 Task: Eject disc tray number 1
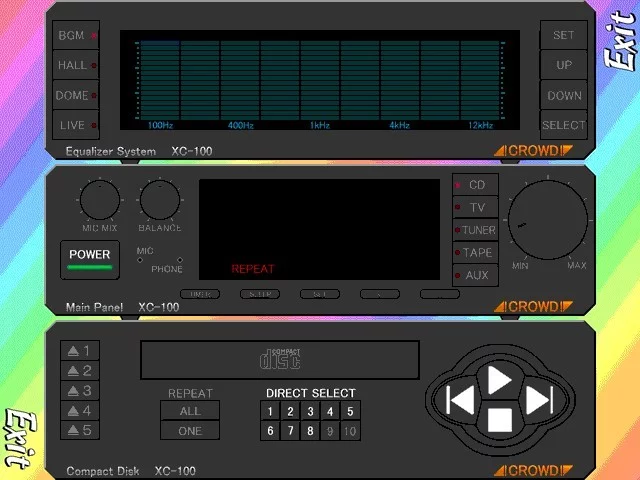(80, 351)
